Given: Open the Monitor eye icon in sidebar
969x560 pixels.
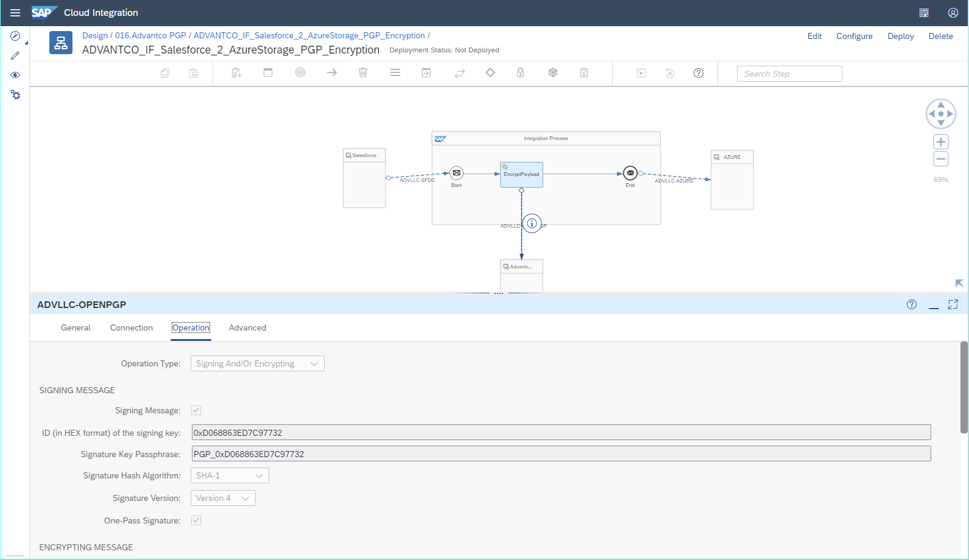Looking at the screenshot, I should 15,75.
